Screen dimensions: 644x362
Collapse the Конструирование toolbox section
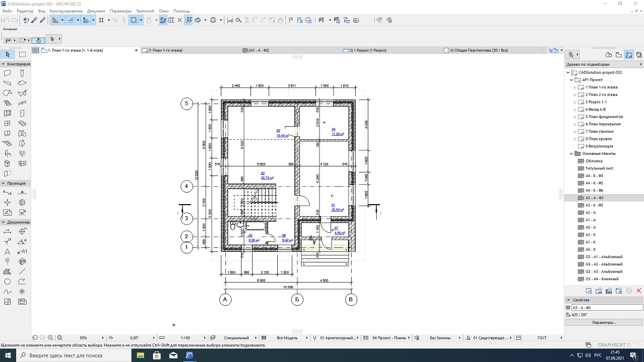(x=3, y=64)
